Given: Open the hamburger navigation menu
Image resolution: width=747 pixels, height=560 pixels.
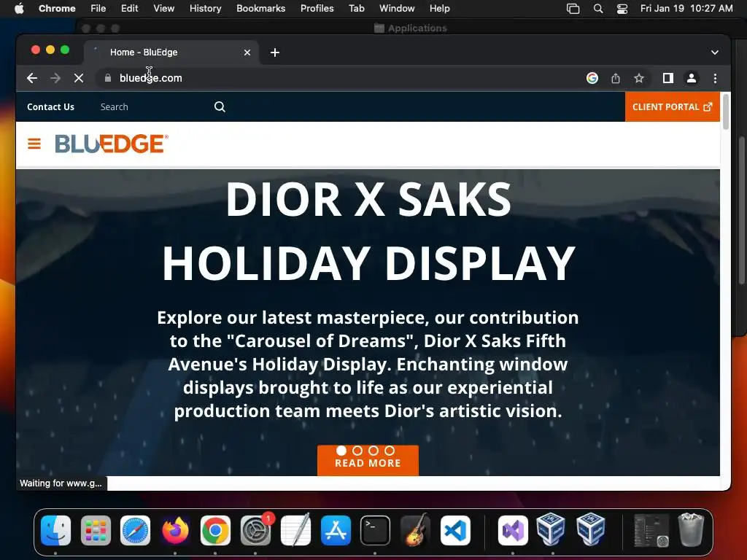Looking at the screenshot, I should (34, 144).
